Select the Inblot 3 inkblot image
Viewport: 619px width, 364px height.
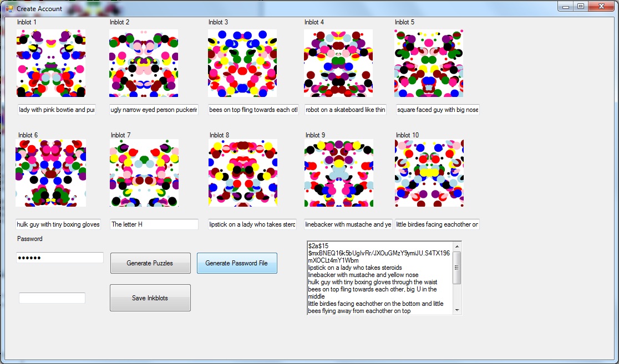coord(242,63)
